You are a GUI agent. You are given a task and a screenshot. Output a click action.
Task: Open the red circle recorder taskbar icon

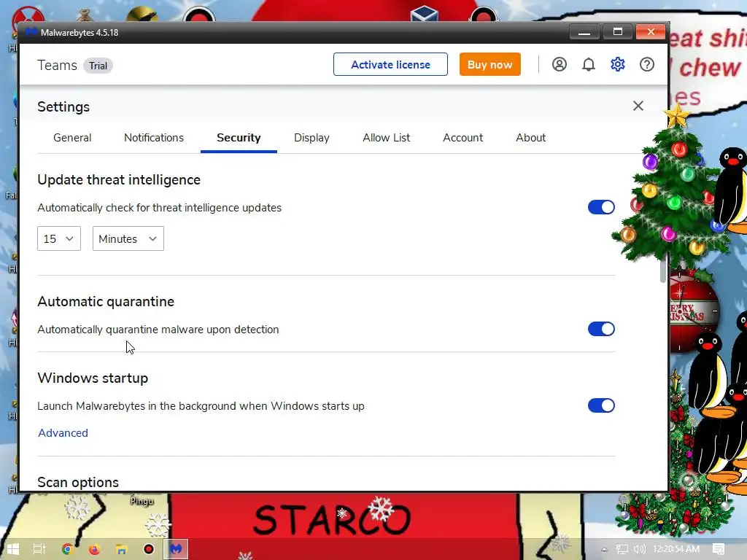(x=149, y=549)
